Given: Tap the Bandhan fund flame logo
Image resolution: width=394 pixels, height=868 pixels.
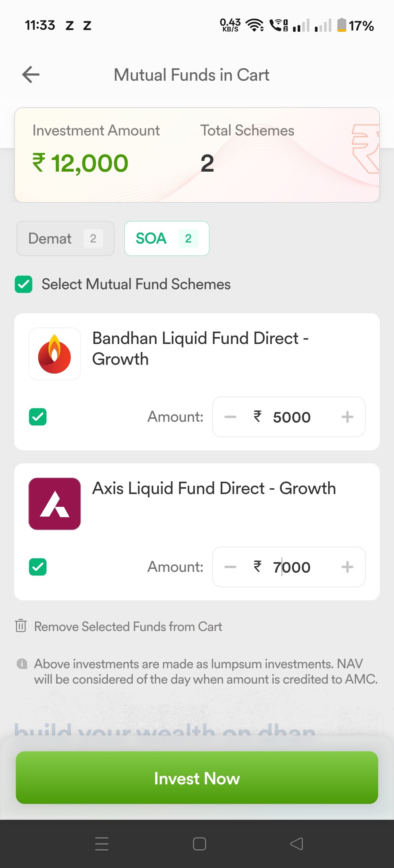Looking at the screenshot, I should [55, 354].
